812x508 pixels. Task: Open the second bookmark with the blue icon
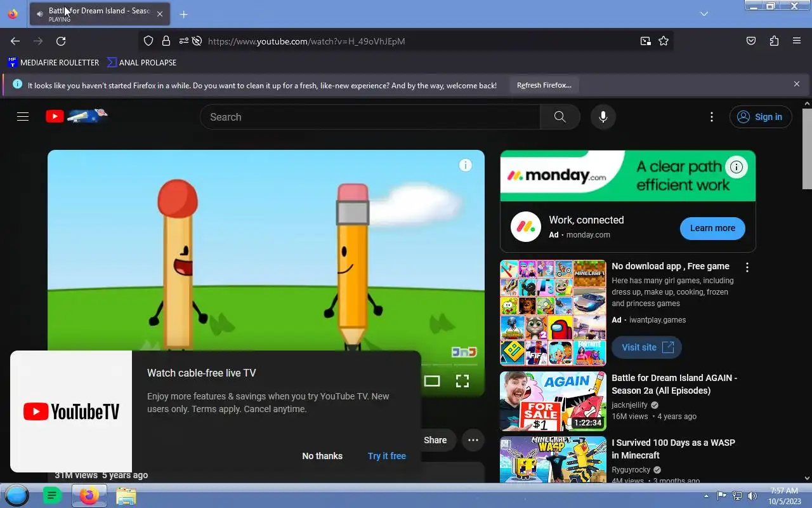tap(142, 62)
